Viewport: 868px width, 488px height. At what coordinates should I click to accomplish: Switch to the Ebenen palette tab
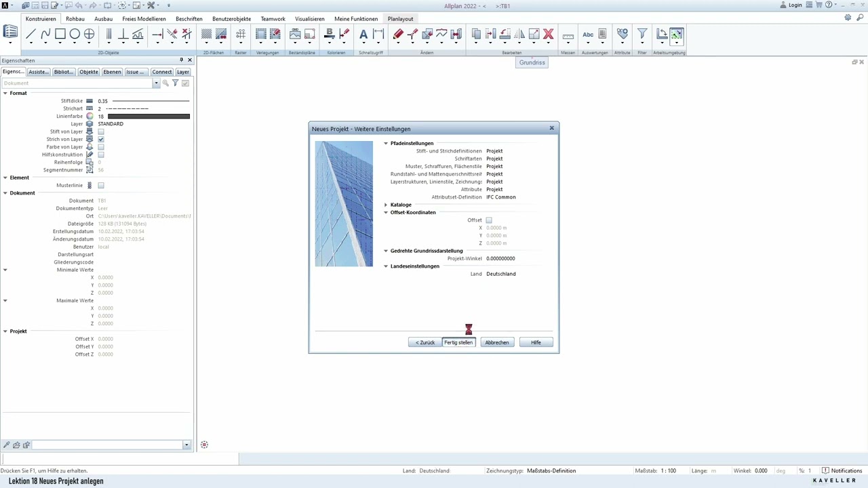click(x=112, y=72)
